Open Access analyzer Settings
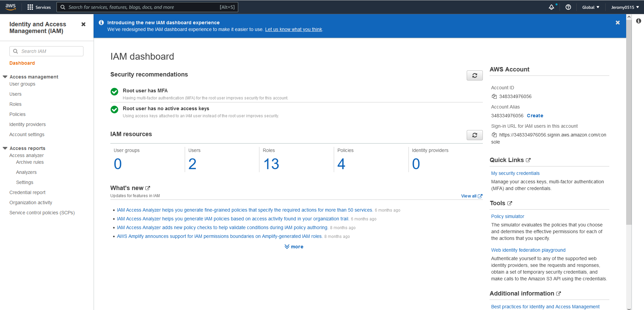This screenshot has height=310, width=644. coord(25,182)
